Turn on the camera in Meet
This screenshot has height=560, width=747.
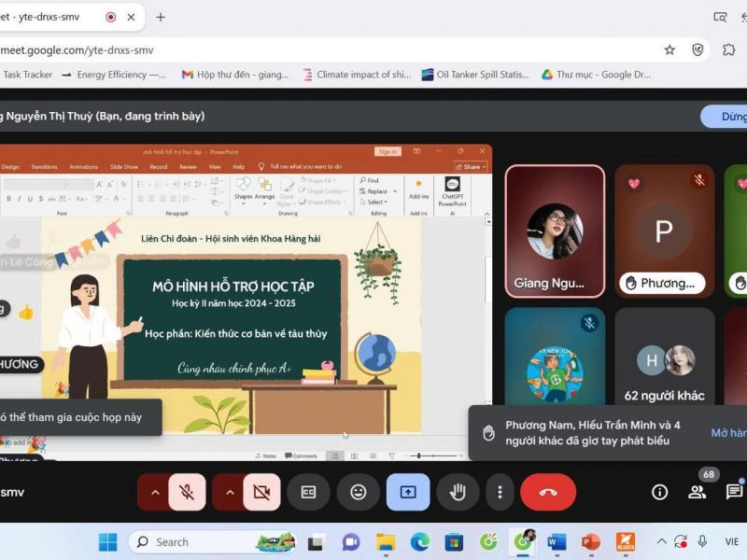(261, 492)
